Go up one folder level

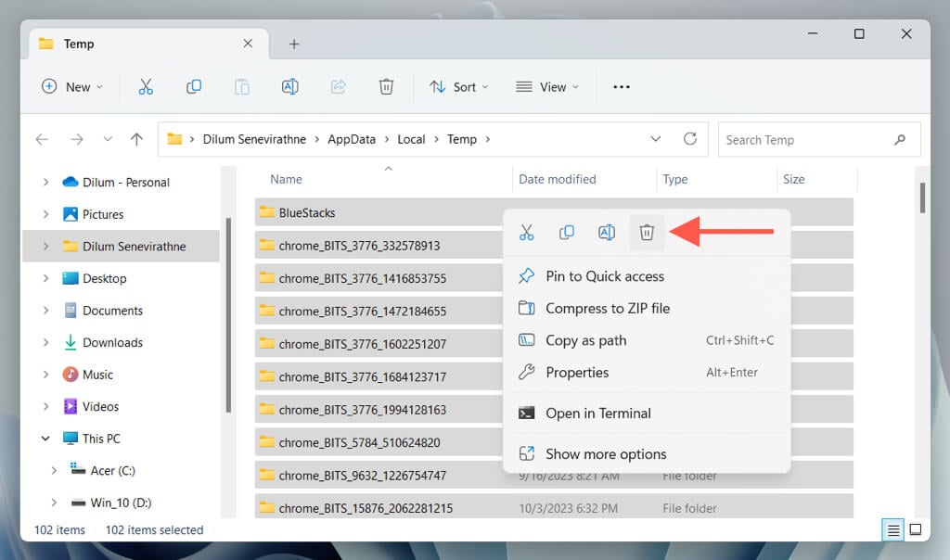coord(137,139)
